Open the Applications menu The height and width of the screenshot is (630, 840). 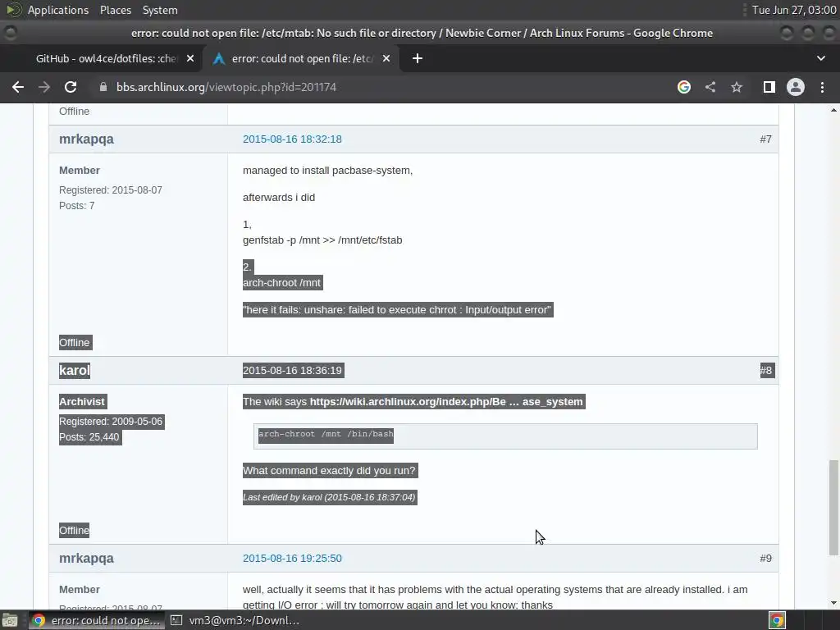[58, 10]
